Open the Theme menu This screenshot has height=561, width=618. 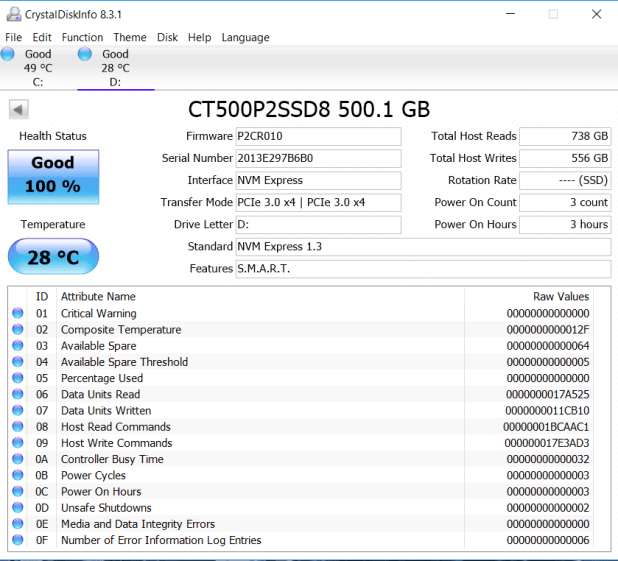tap(130, 37)
